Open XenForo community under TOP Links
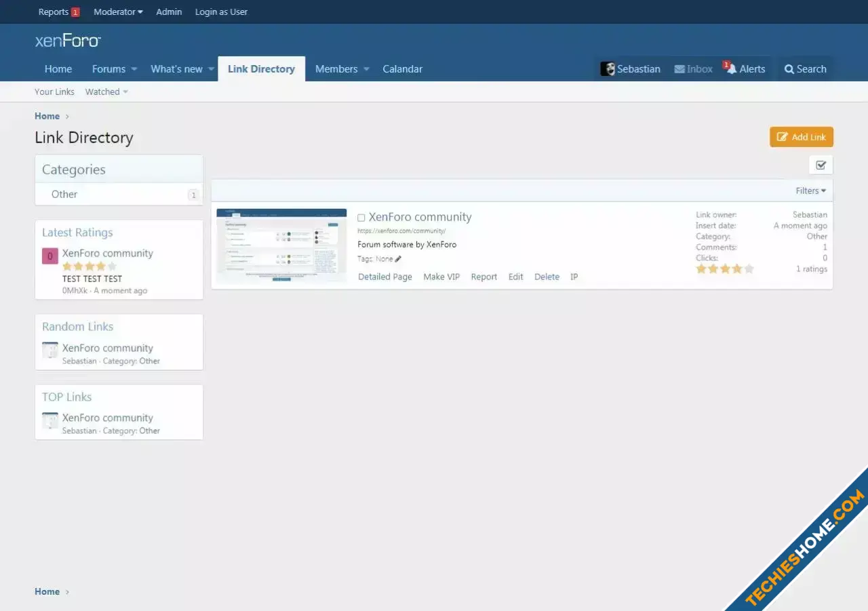Viewport: 868px width, 611px height. (x=108, y=418)
